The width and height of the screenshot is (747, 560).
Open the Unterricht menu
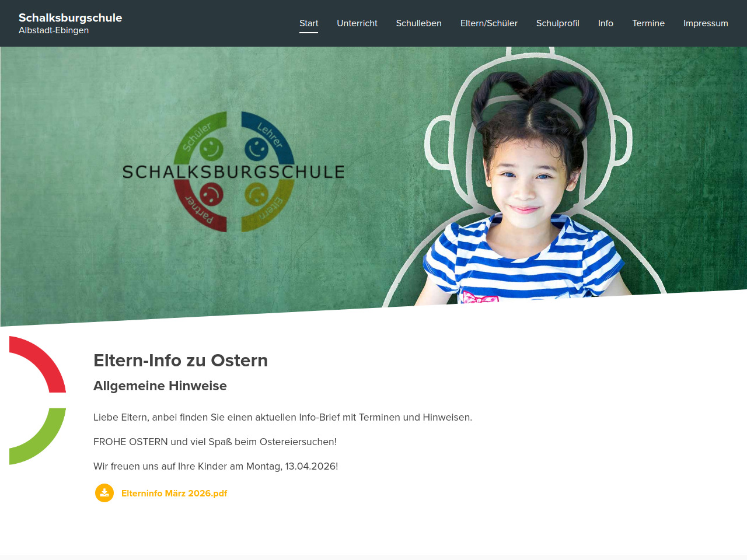coord(357,23)
